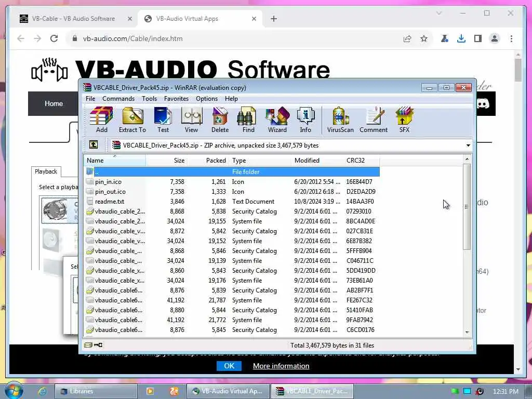Run the Test archive tool
Screen dimensions: 532x399
click(163, 119)
